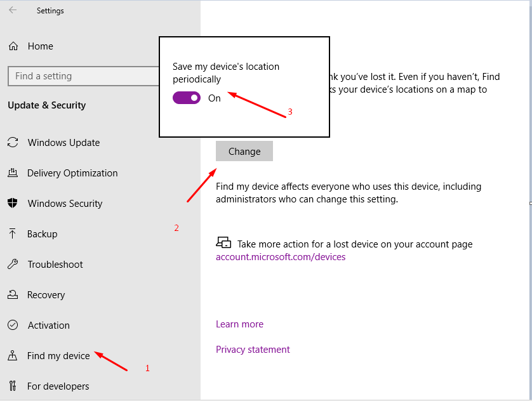Click the back arrow icon
The height and width of the screenshot is (401, 532).
[13, 10]
